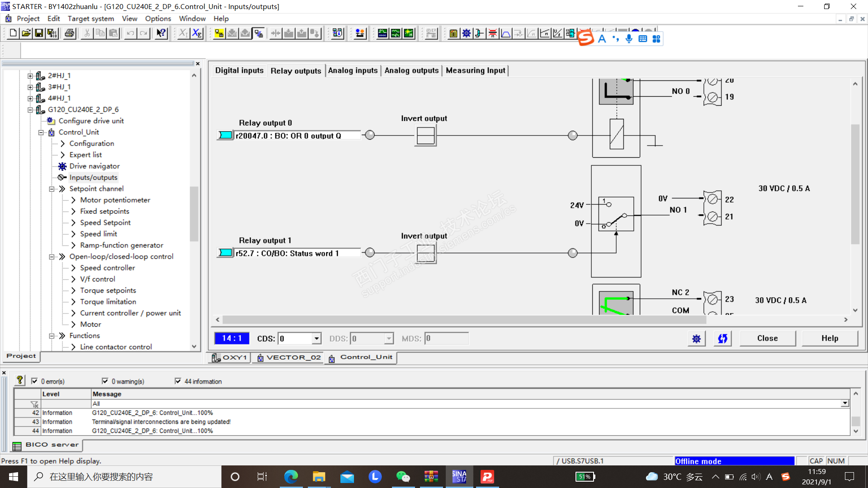
Task: Click the Invert output box for Relay output 0
Action: pos(425,136)
